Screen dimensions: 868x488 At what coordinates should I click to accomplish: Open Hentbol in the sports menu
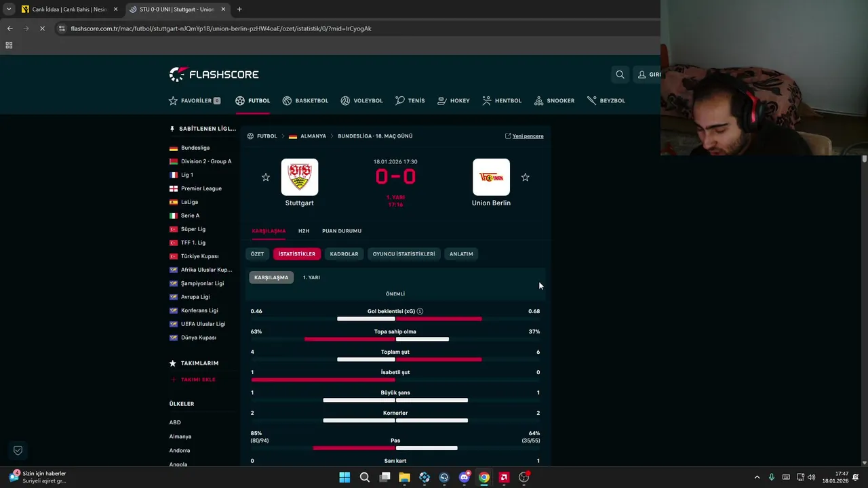click(x=502, y=100)
